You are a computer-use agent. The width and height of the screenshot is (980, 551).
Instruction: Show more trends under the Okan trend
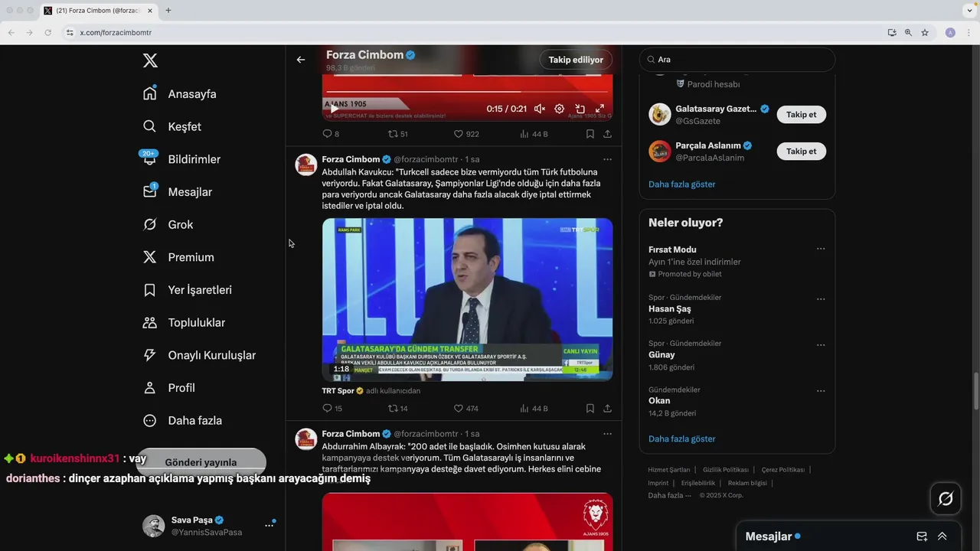(x=682, y=439)
